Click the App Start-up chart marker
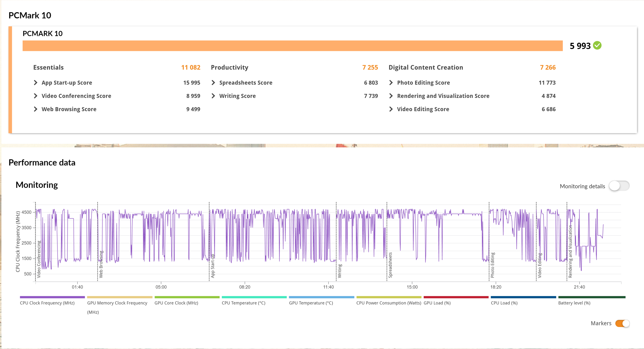This screenshot has height=349, width=644. click(213, 266)
